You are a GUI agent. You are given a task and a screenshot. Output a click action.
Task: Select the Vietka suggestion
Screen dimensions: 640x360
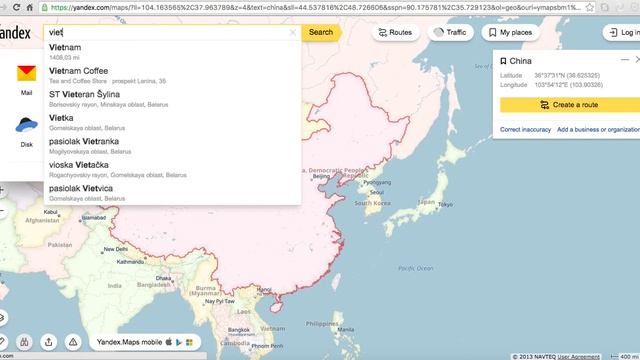173,122
